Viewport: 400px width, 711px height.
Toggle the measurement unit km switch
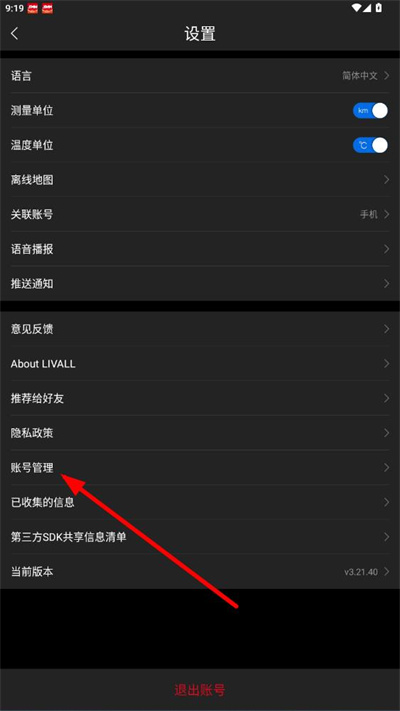(x=371, y=111)
